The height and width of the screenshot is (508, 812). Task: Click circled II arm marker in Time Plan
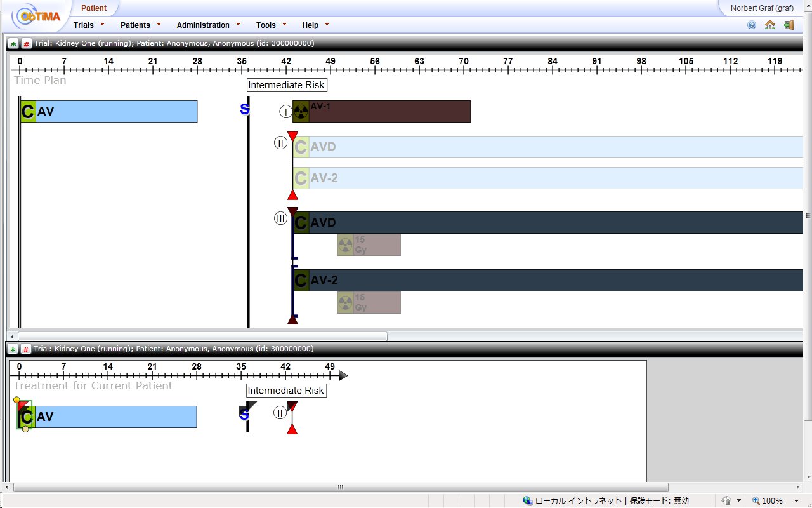280,143
